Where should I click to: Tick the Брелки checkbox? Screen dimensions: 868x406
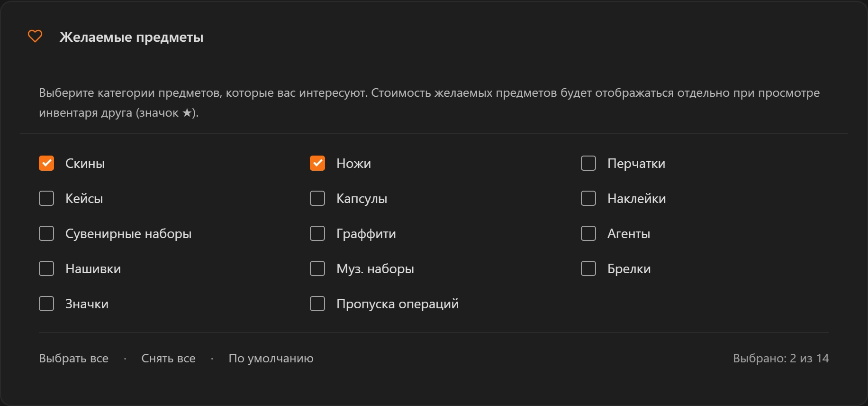588,268
